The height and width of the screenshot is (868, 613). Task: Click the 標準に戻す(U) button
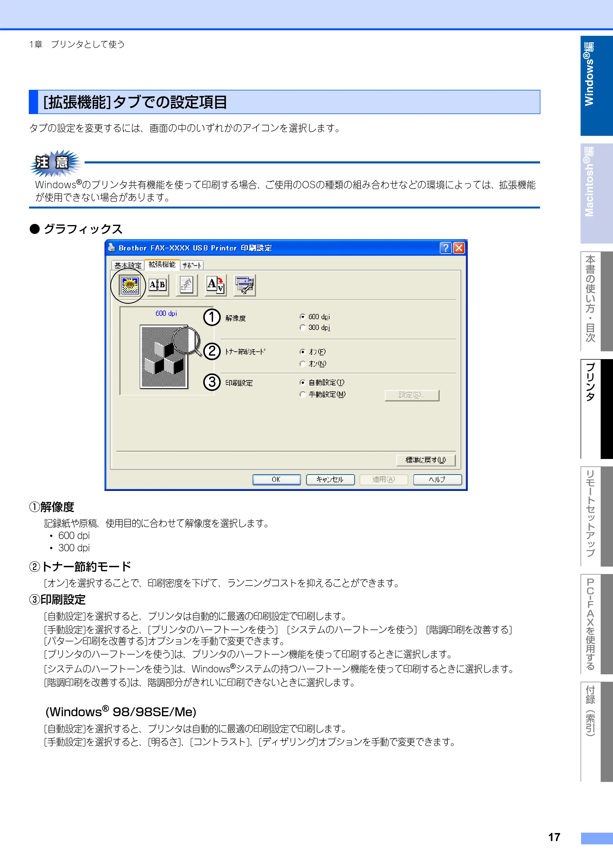[425, 460]
